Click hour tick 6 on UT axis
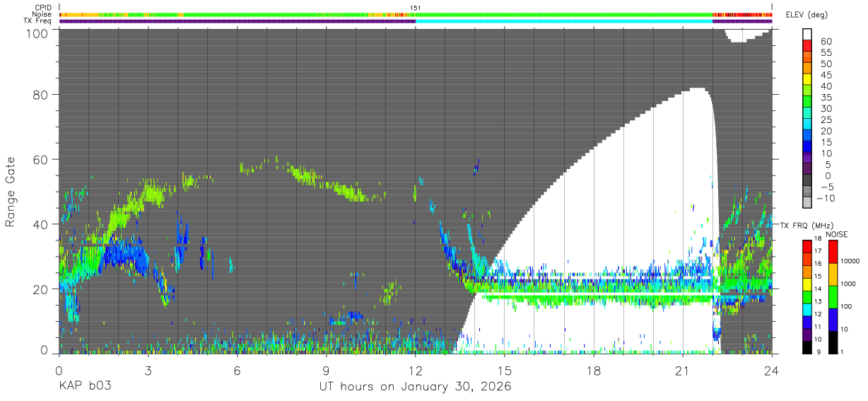 [237, 370]
